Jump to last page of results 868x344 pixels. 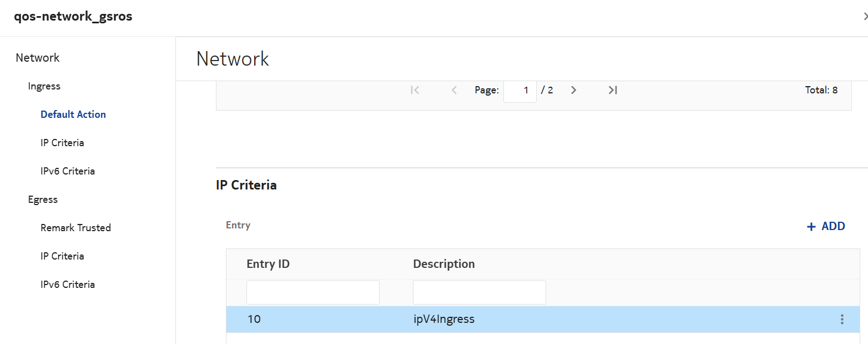tap(613, 90)
